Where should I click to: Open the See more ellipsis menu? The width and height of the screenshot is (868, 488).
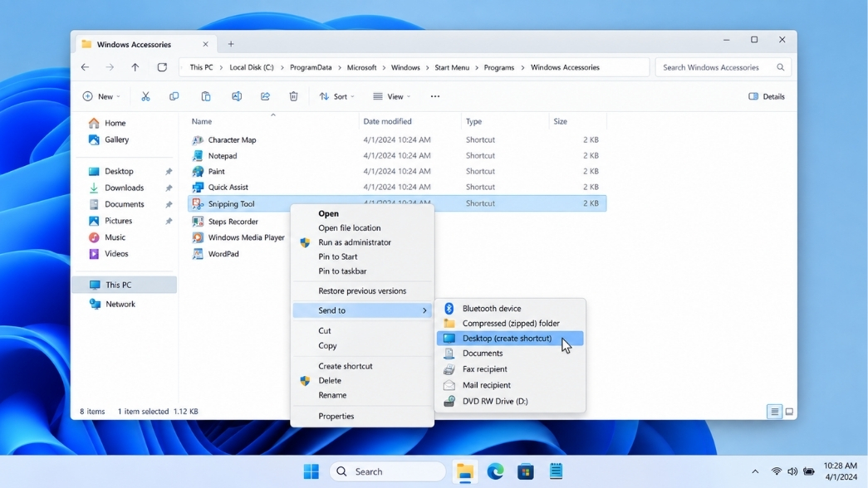(x=435, y=96)
